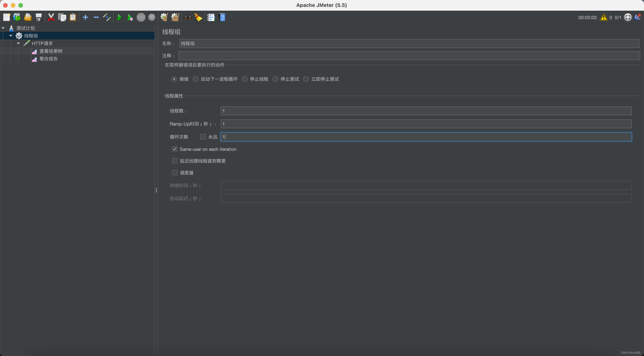Save the test plan with disk icon

click(39, 17)
